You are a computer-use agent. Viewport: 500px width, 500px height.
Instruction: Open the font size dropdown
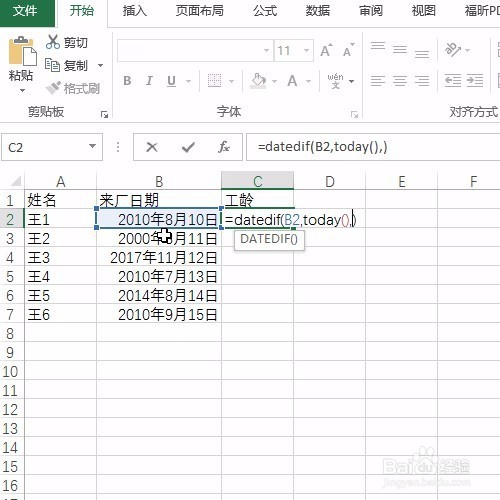tap(306, 51)
